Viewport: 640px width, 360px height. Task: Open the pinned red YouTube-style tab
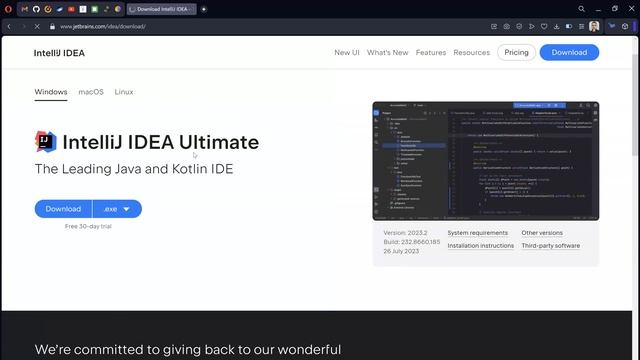click(71, 9)
